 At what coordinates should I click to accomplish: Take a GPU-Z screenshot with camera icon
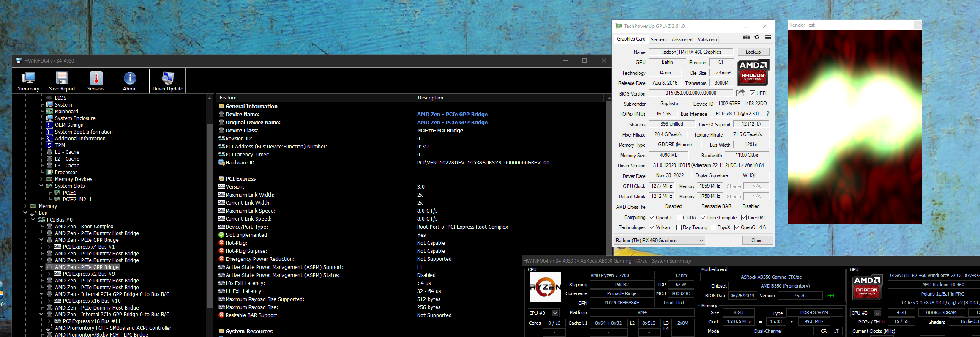[746, 38]
